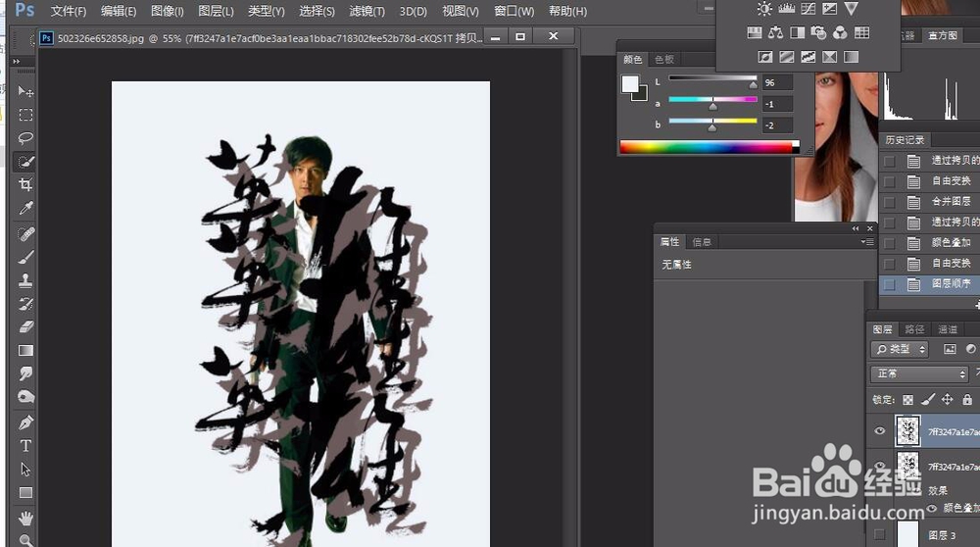Switch to the 信息 tab
The height and width of the screenshot is (547, 980).
(702, 242)
